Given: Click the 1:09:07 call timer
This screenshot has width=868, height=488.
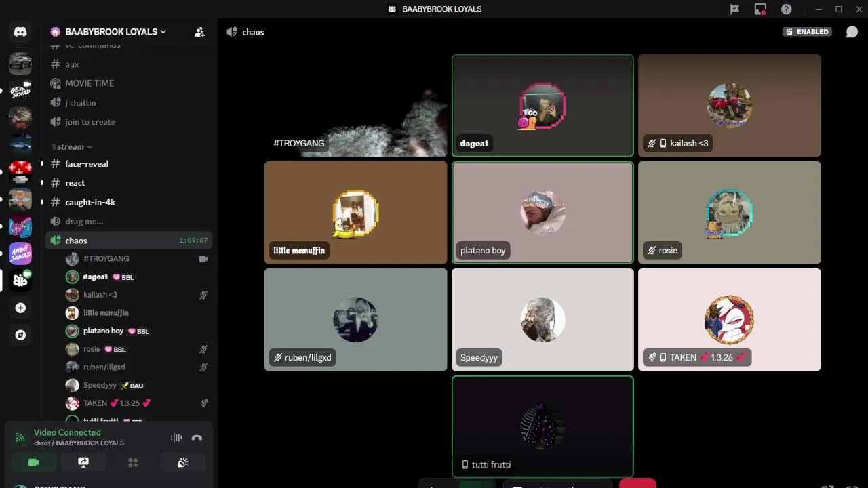Looking at the screenshot, I should coord(193,241).
